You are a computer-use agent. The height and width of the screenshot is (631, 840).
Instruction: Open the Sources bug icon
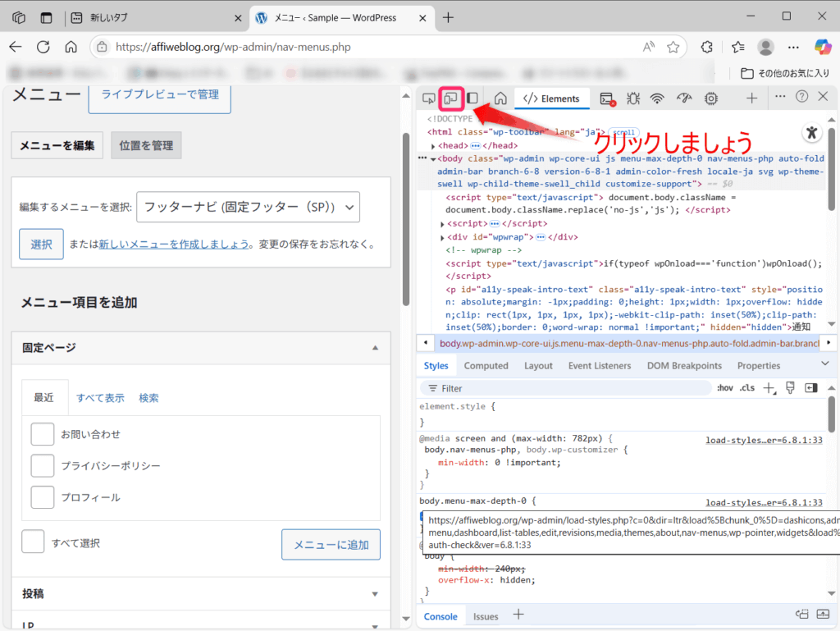pyautogui.click(x=633, y=98)
